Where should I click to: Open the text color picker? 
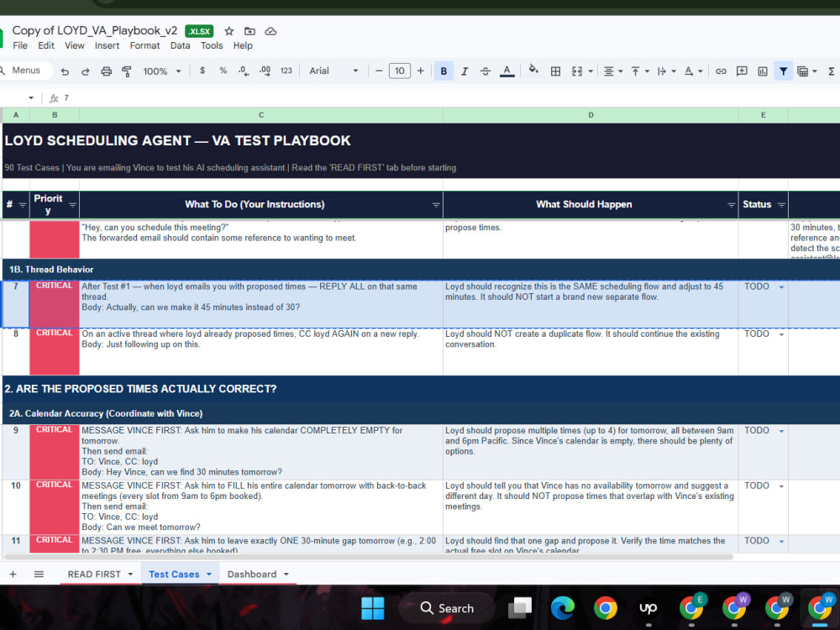click(x=507, y=71)
